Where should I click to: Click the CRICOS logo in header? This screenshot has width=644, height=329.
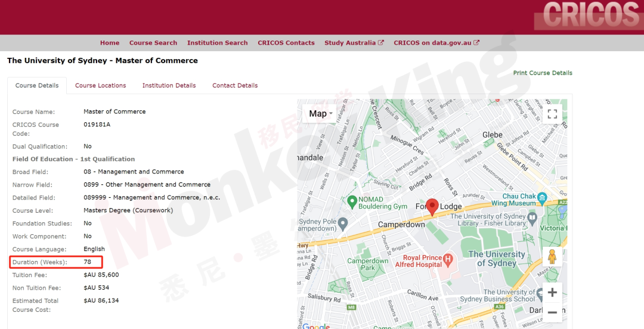click(589, 15)
